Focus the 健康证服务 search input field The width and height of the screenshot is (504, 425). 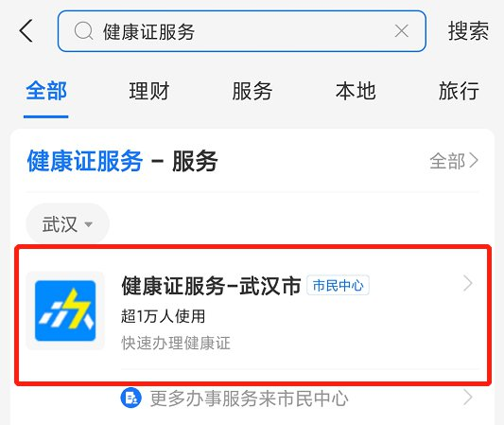(x=242, y=31)
